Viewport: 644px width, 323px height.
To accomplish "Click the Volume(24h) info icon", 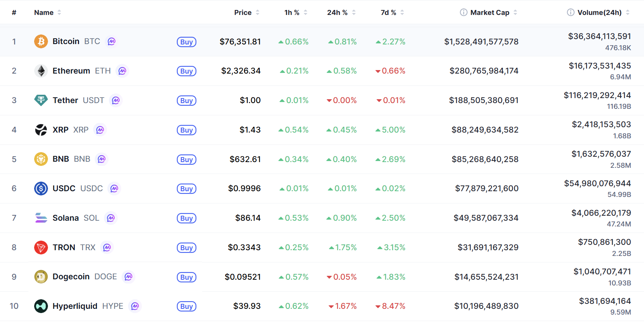I will coord(571,12).
